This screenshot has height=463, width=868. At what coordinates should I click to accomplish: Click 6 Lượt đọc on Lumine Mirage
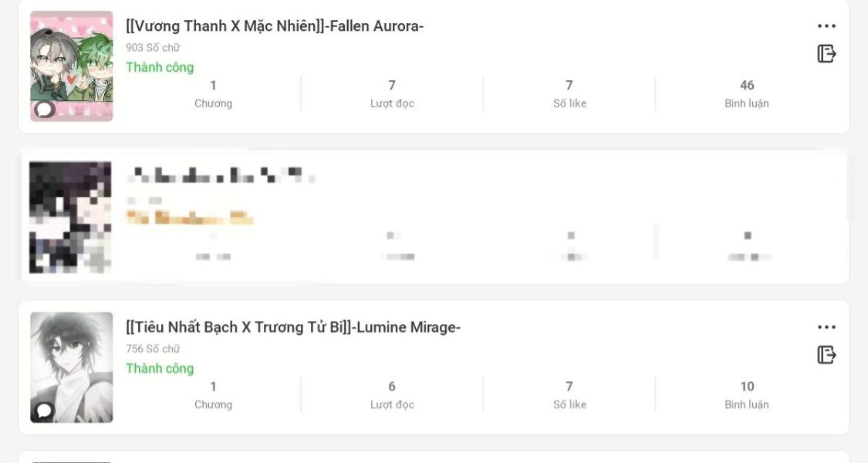392,395
